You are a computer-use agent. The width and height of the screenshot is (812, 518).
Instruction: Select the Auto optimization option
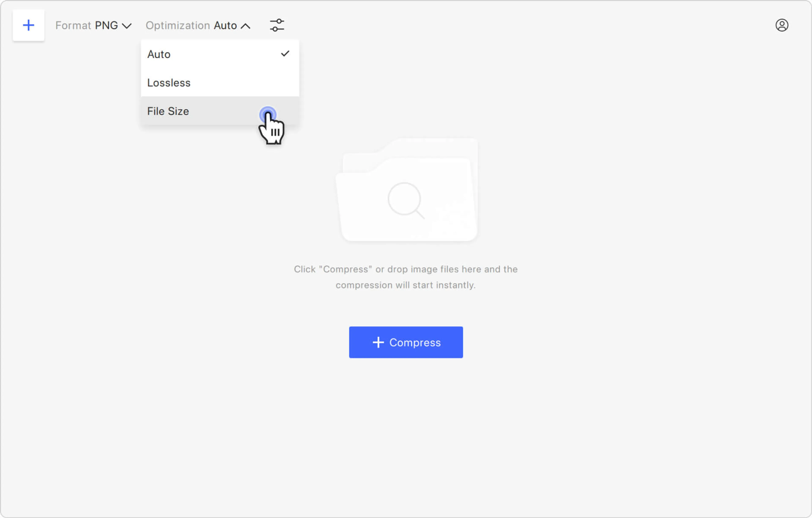(x=159, y=54)
